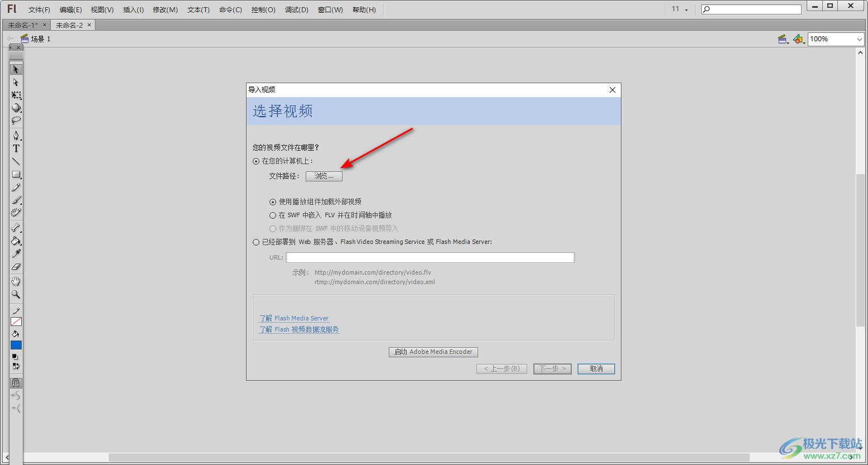This screenshot has height=465, width=868.
Task: Click the search box in title bar
Action: [x=751, y=9]
